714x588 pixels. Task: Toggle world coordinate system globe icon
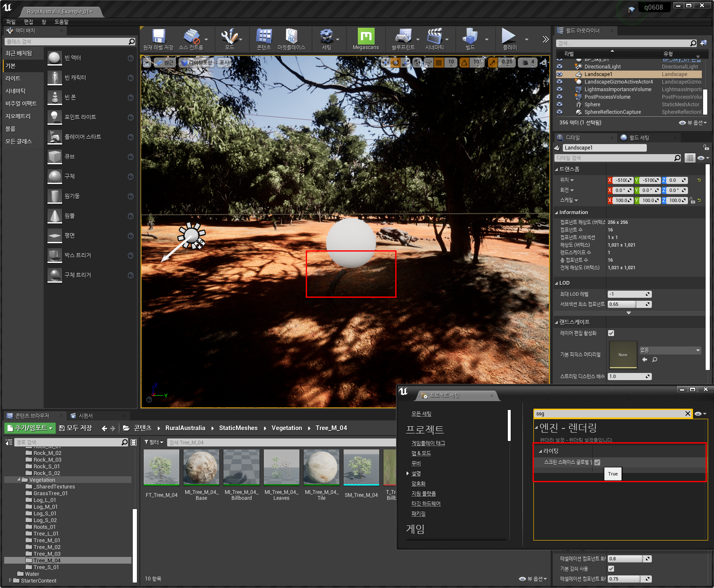coord(417,63)
